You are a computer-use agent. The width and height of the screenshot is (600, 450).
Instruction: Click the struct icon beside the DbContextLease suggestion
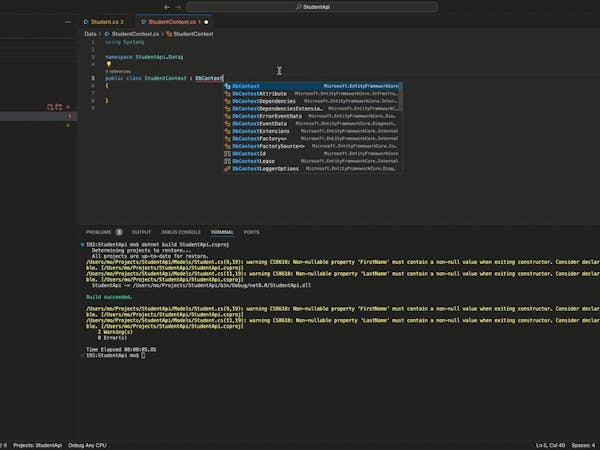228,161
